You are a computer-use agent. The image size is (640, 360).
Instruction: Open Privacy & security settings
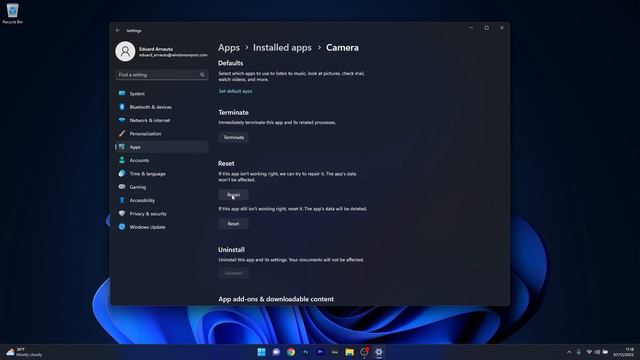tap(162, 213)
